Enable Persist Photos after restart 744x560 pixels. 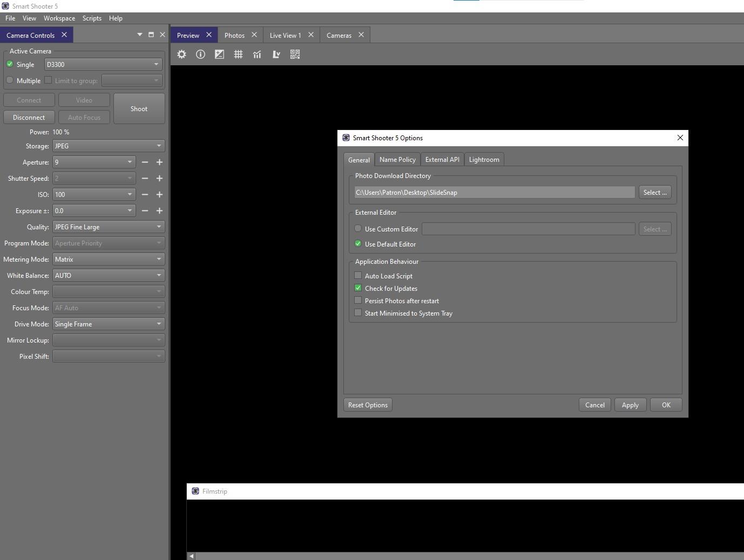pos(358,301)
